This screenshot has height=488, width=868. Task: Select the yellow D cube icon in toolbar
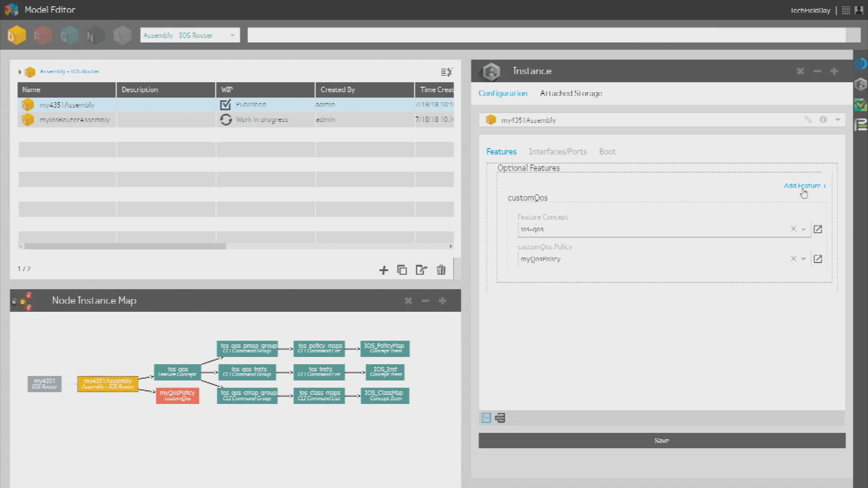point(16,35)
